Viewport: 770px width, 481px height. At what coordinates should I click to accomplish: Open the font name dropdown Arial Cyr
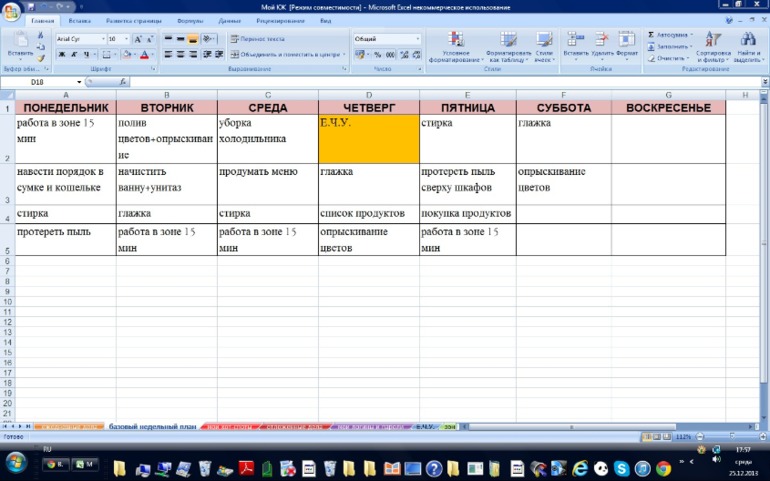tap(80, 39)
